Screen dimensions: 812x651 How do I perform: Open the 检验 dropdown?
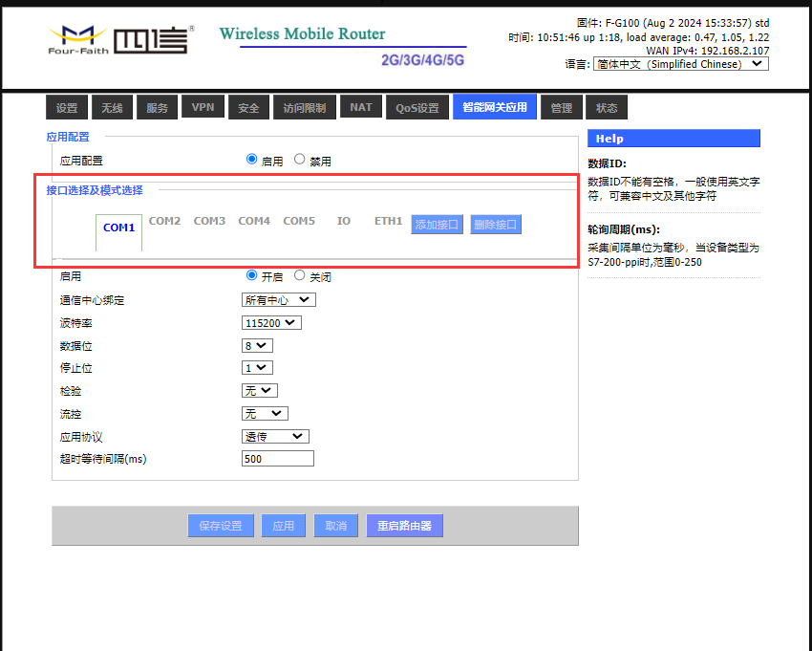(260, 390)
